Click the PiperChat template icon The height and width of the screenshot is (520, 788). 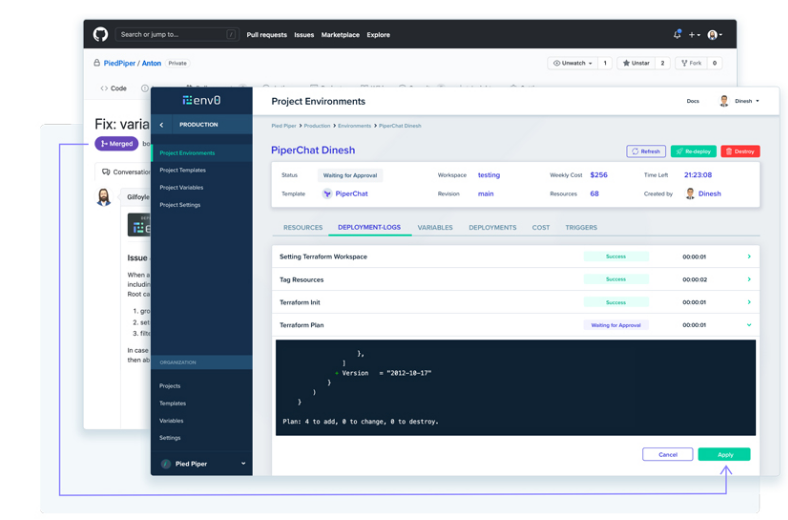(325, 194)
